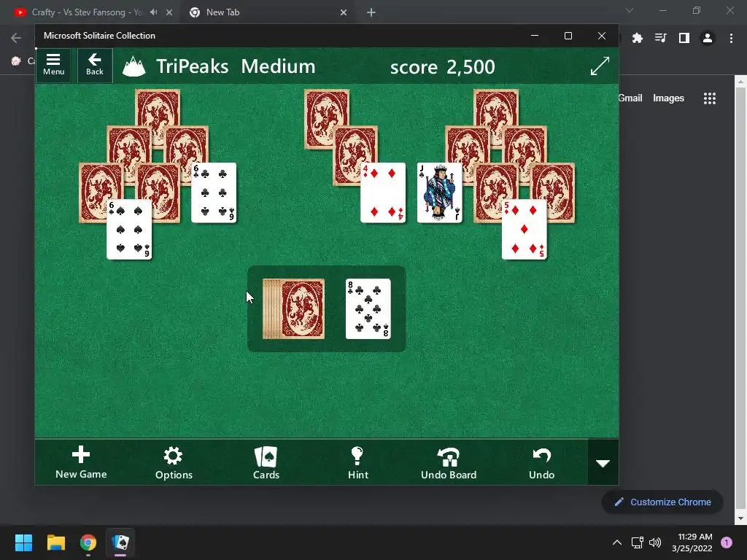Open the Google apps grid
Viewport: 747px width, 560px height.
point(709,98)
